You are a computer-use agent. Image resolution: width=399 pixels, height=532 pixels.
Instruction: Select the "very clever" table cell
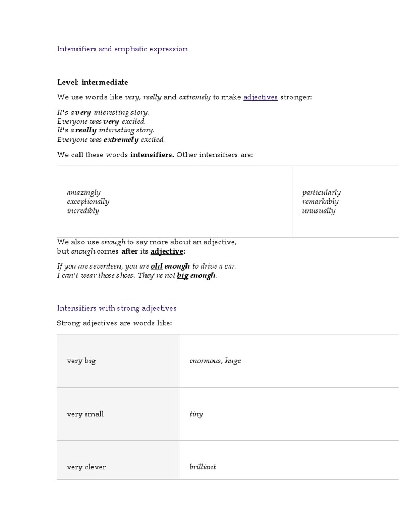(x=86, y=467)
